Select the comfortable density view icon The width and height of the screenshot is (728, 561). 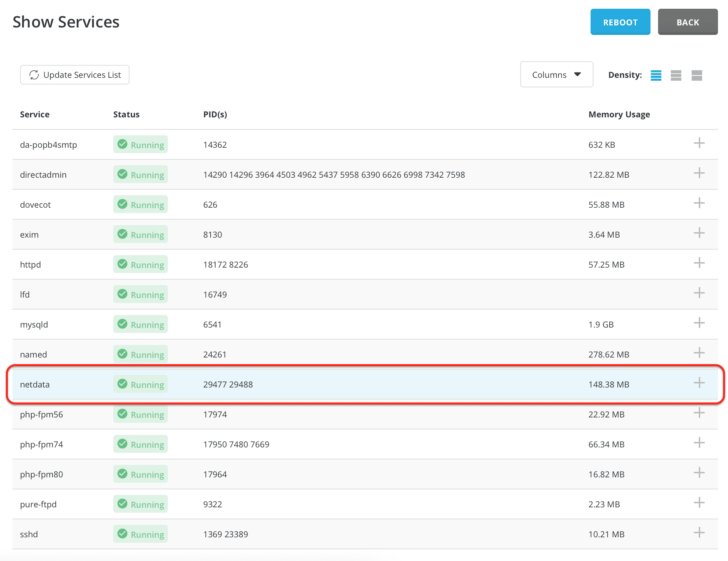[x=697, y=75]
